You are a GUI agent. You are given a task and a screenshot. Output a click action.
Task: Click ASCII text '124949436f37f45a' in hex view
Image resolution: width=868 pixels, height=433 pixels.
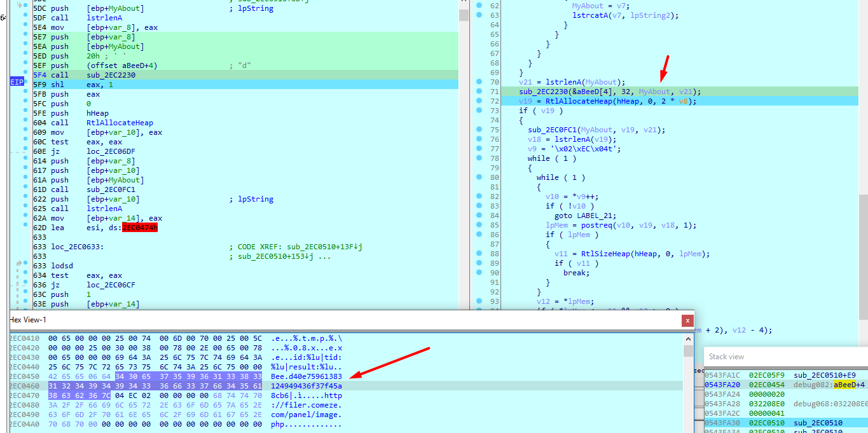pyautogui.click(x=307, y=386)
